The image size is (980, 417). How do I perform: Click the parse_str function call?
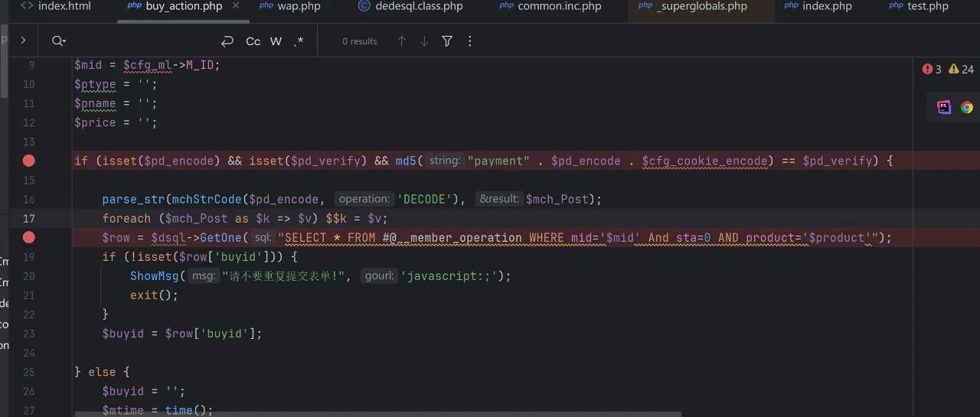point(133,199)
